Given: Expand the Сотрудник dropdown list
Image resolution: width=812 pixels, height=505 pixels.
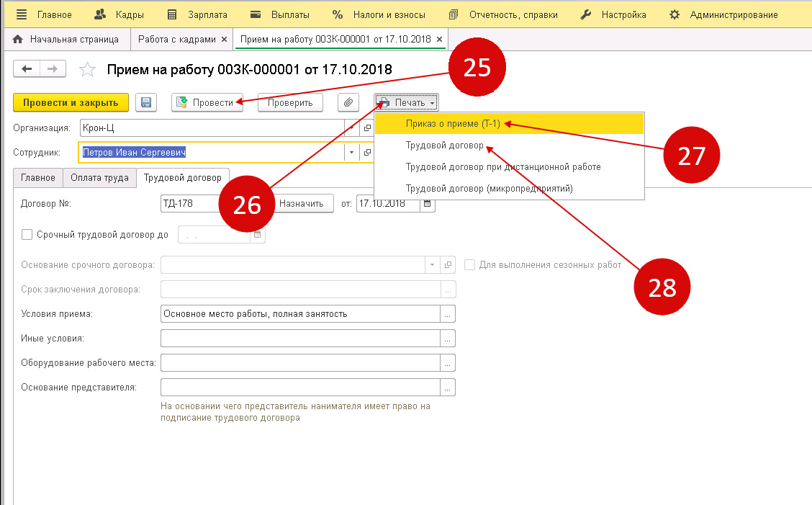Looking at the screenshot, I should tap(351, 153).
